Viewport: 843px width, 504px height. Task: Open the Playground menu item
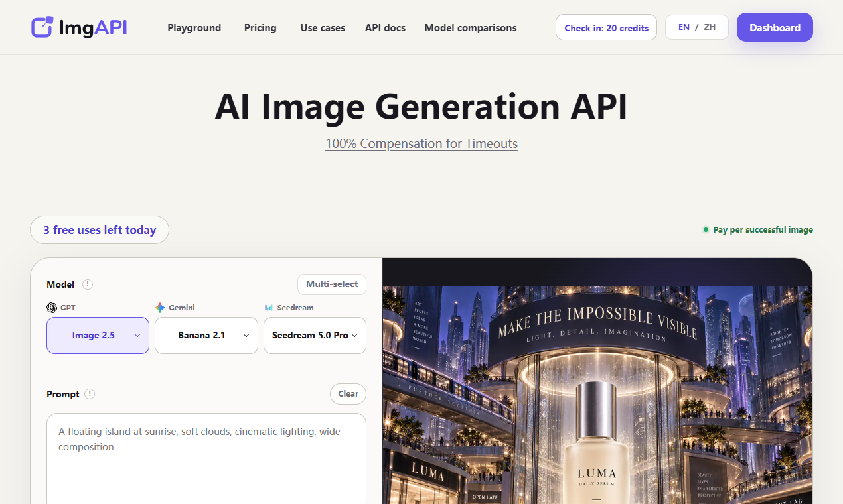click(194, 28)
